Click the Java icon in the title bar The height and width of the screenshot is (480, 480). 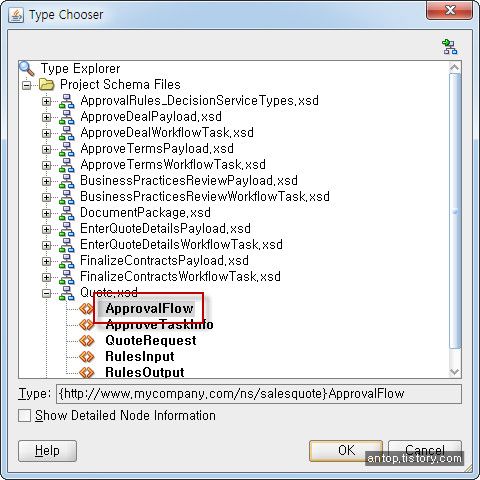[x=16, y=15]
